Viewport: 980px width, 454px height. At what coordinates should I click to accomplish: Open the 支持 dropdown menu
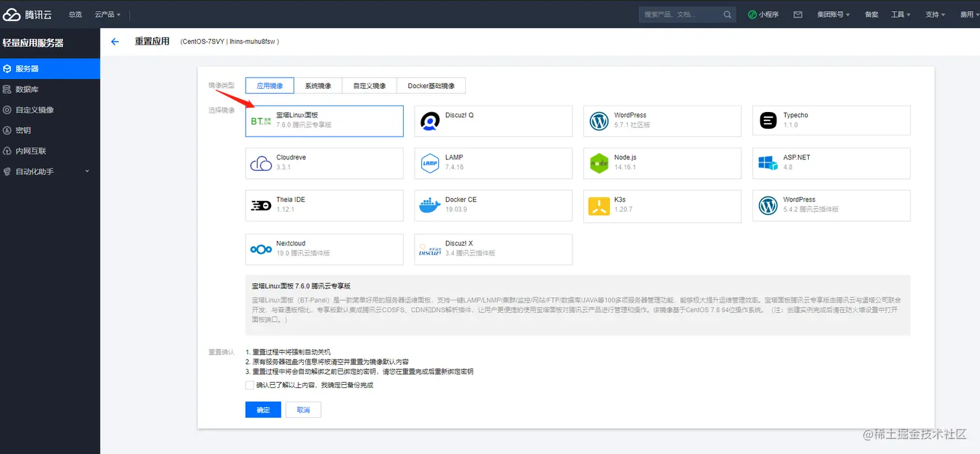pos(935,14)
